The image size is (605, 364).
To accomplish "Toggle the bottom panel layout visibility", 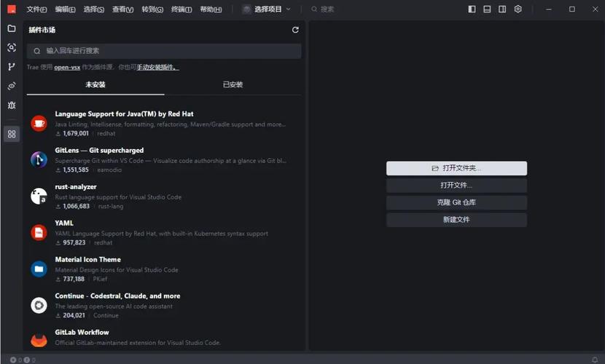I will click(x=487, y=9).
